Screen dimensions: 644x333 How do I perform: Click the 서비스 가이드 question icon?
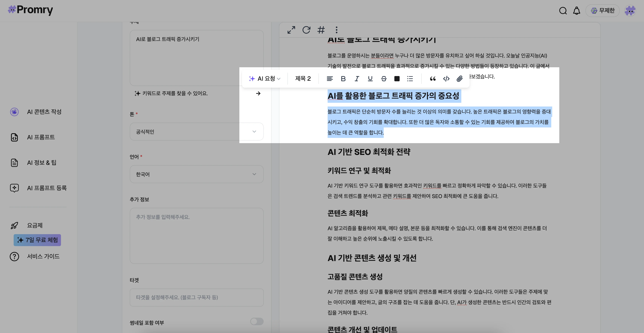coord(14,256)
